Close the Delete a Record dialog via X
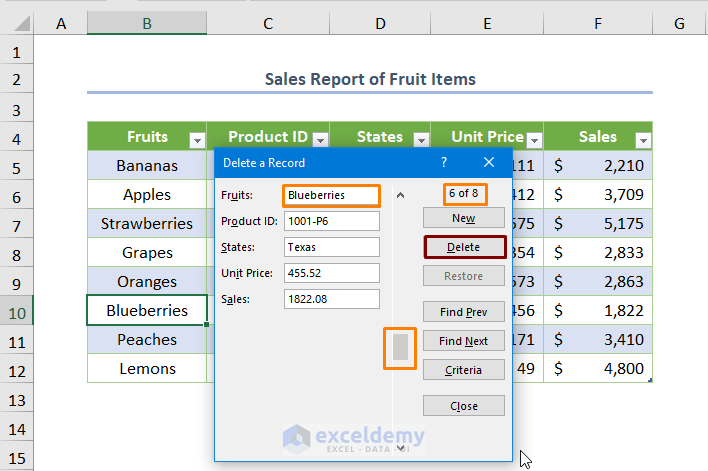This screenshot has height=471, width=708. click(489, 162)
